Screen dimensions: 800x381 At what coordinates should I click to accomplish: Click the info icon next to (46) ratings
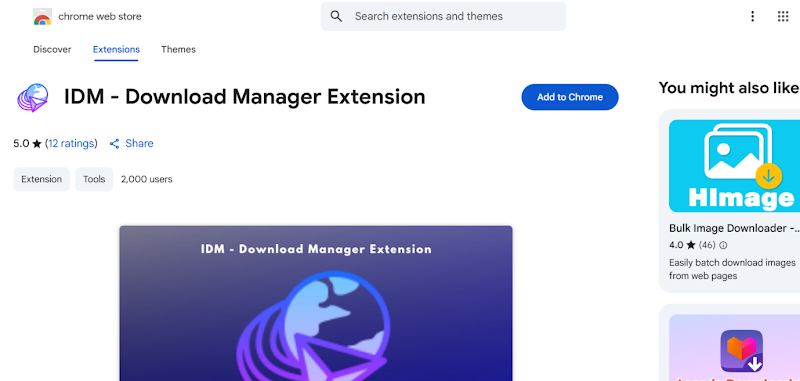coord(723,245)
